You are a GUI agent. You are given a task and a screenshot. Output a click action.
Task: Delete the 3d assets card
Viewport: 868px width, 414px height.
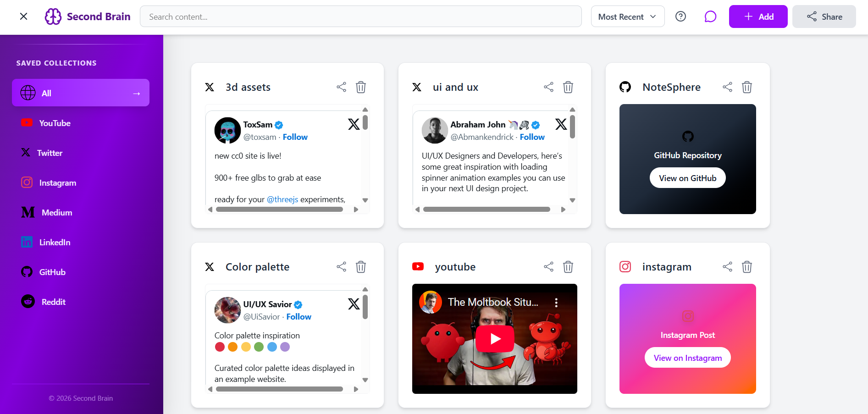361,87
